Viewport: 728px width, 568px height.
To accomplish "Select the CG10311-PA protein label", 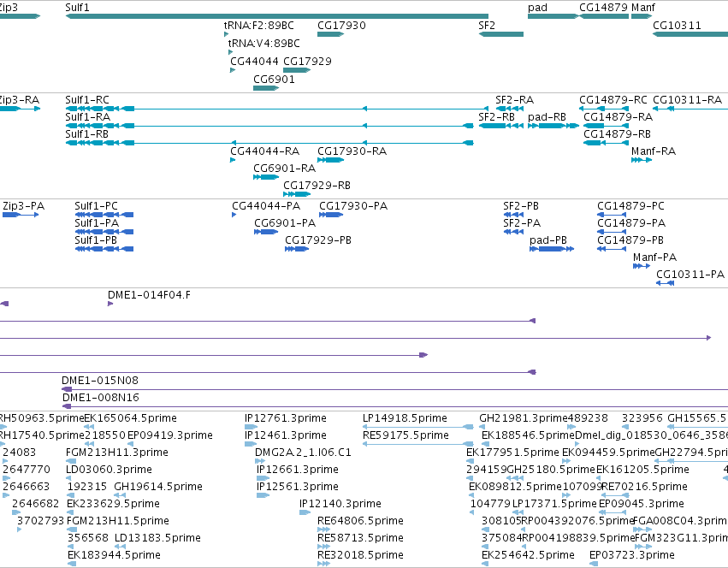I will pos(690,275).
